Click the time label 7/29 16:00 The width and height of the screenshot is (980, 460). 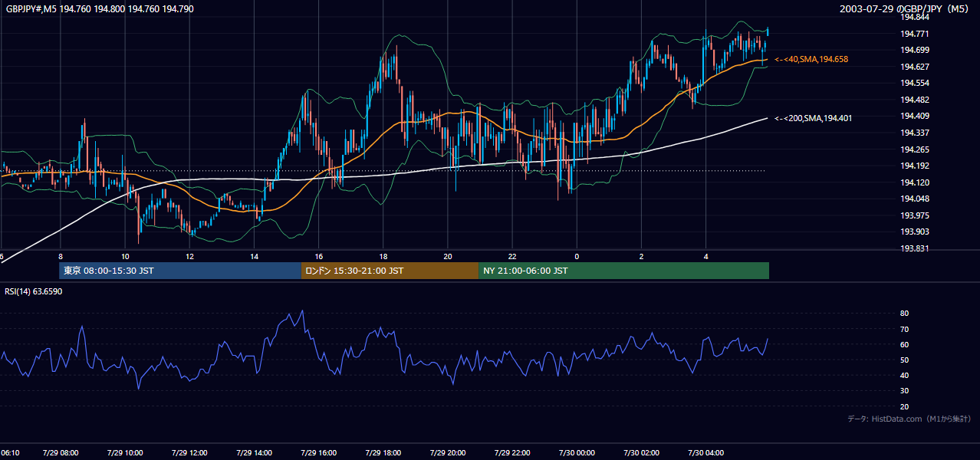[x=318, y=453]
